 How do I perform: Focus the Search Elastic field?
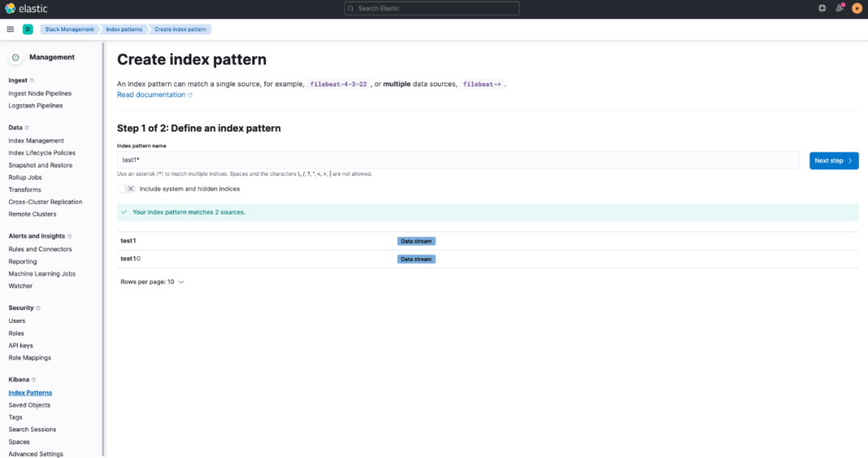[x=432, y=8]
